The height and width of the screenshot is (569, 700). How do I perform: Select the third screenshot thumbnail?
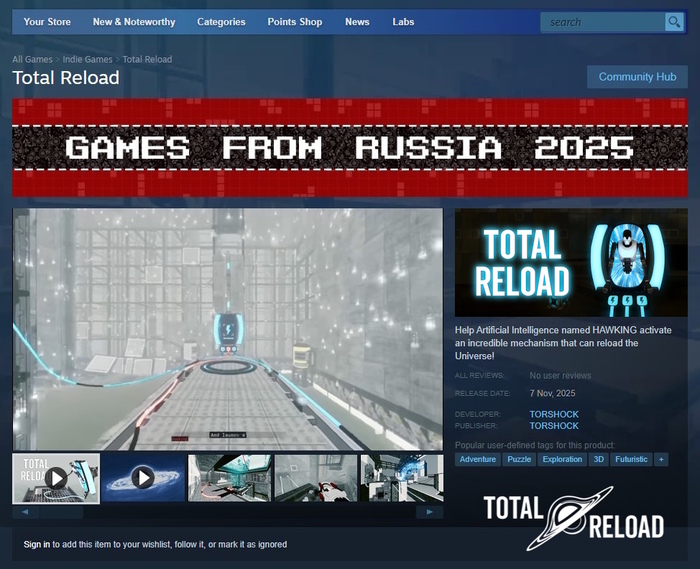tap(229, 478)
